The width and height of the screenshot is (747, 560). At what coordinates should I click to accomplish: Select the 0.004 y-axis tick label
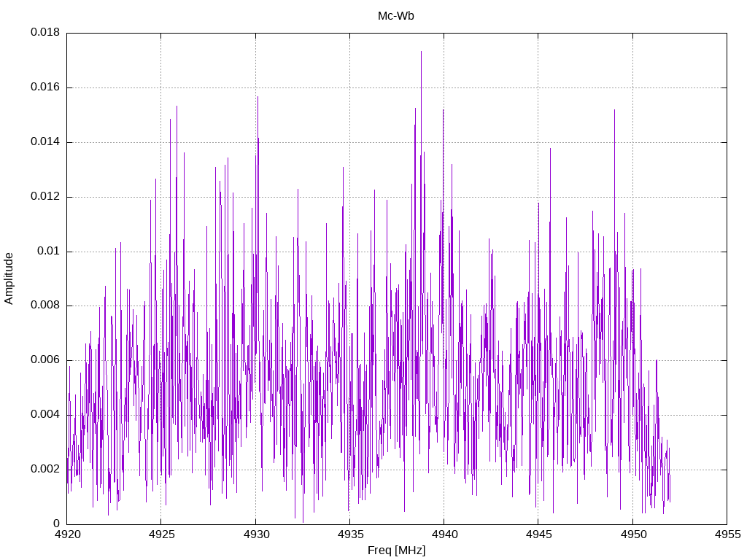pyautogui.click(x=45, y=415)
